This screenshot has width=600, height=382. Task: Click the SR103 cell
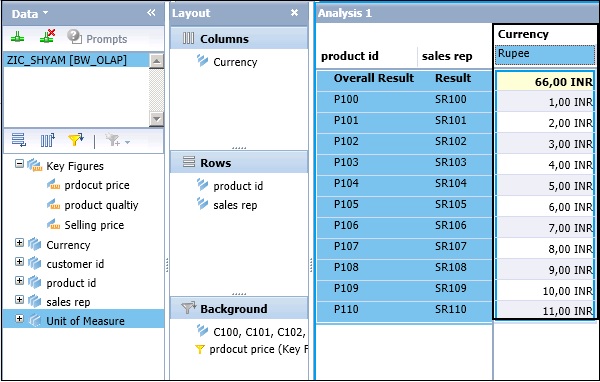450,162
